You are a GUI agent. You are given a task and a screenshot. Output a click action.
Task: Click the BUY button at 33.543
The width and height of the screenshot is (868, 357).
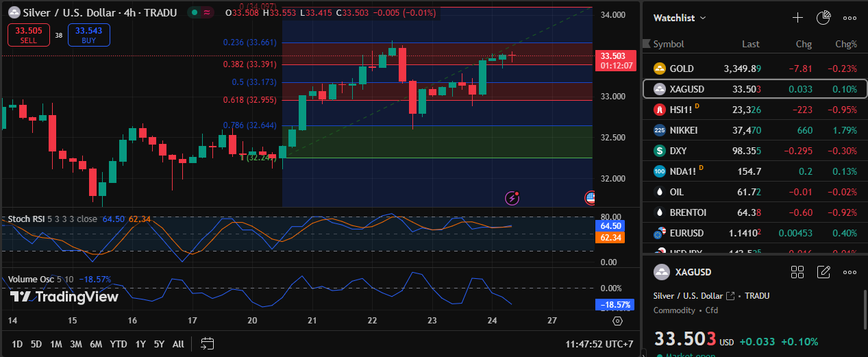[x=88, y=35]
